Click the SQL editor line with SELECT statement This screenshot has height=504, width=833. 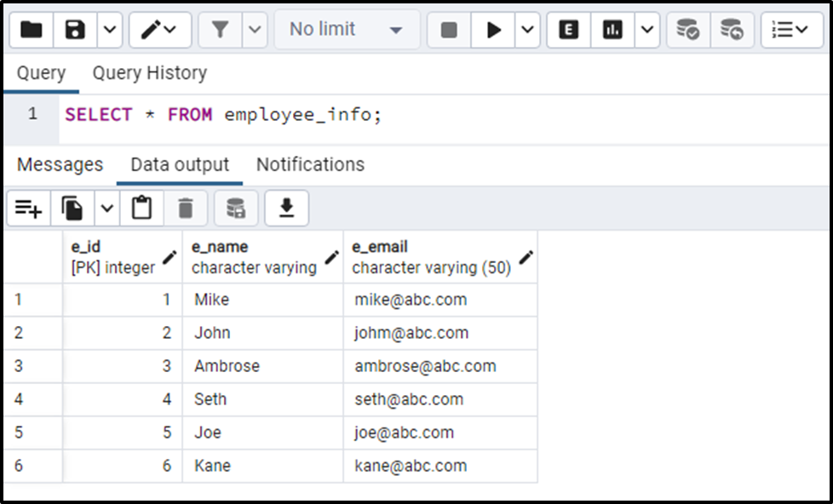[223, 115]
